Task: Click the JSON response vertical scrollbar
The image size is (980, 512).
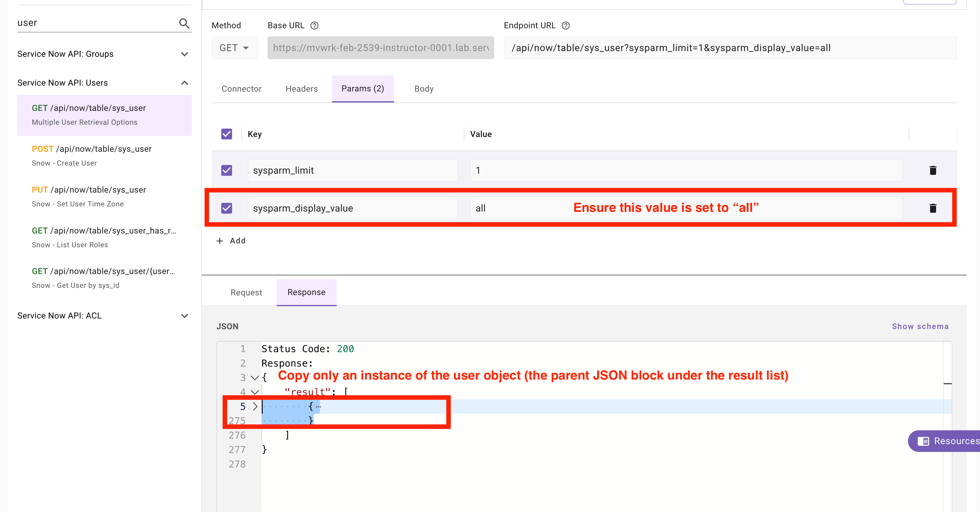Action: (947, 384)
